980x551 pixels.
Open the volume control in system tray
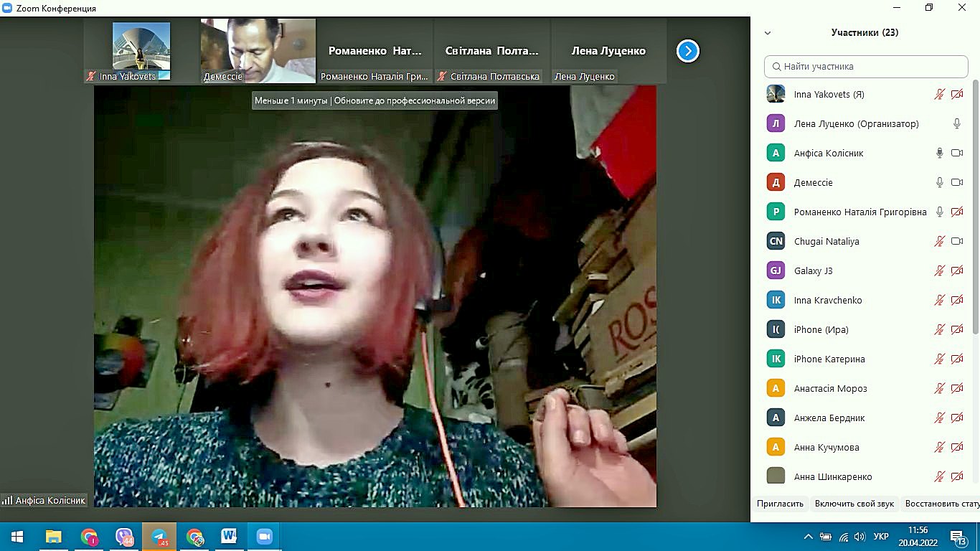click(860, 537)
